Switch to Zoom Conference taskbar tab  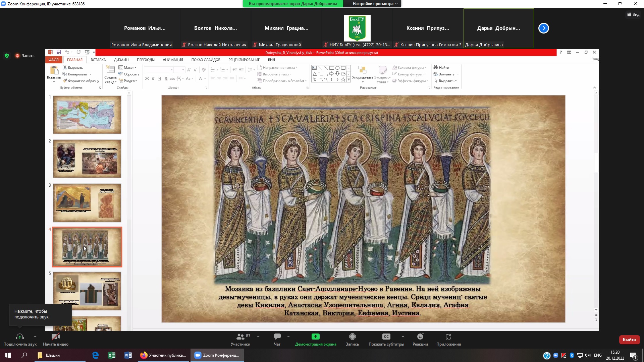click(217, 355)
